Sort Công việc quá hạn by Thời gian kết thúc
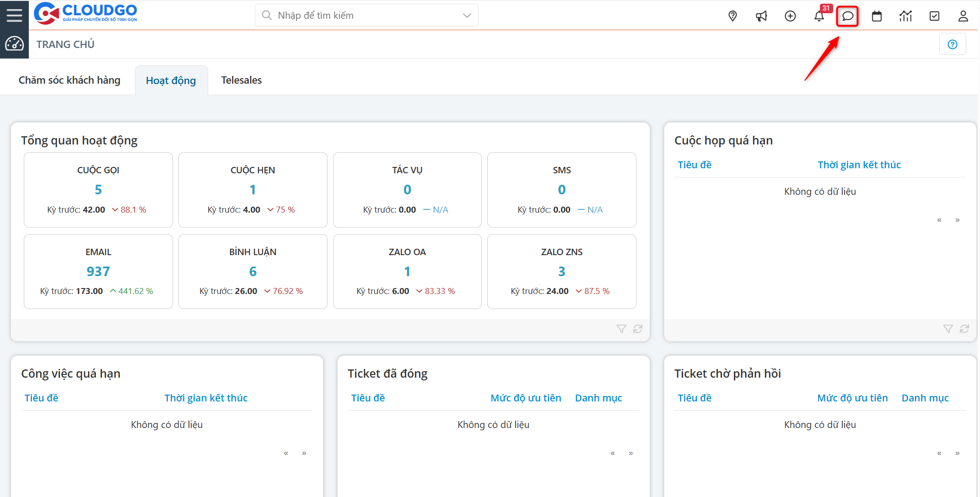The width and height of the screenshot is (980, 497). coord(206,398)
